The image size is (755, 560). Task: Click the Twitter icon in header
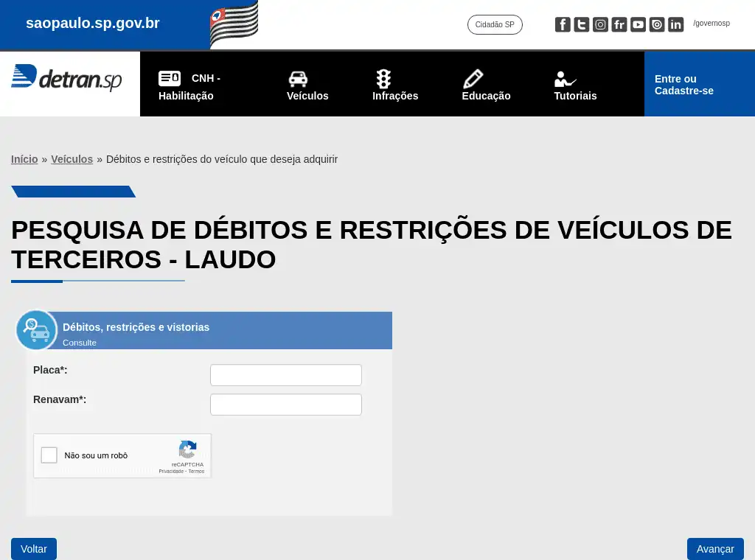[x=582, y=25]
